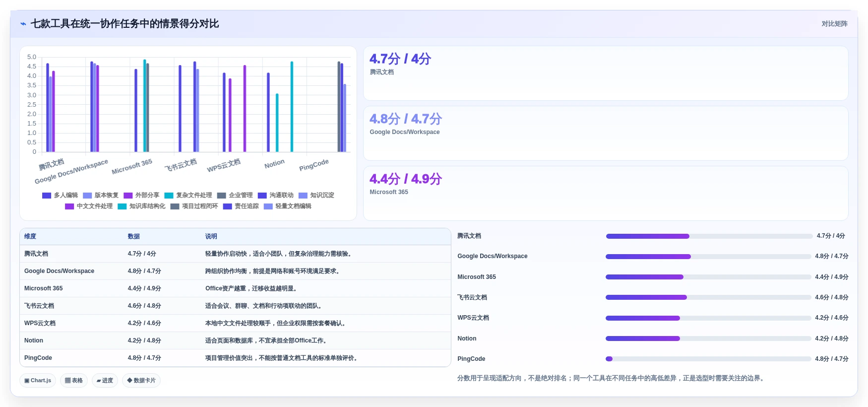Viewport: 868px width, 407px height.
Task: Click the 责任追踪 legend color box
Action: point(227,206)
